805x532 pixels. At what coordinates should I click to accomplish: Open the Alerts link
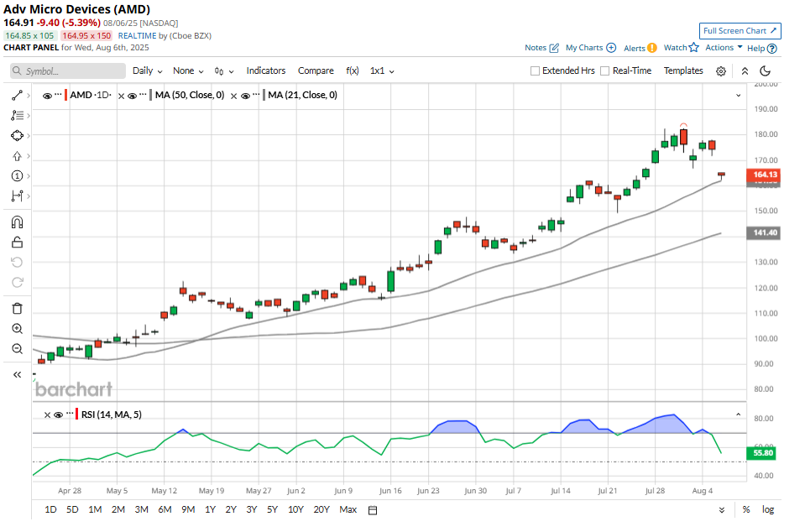(x=640, y=48)
